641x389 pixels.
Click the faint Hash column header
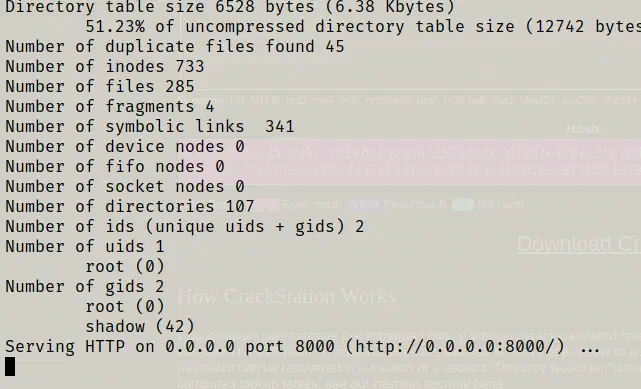coord(582,129)
